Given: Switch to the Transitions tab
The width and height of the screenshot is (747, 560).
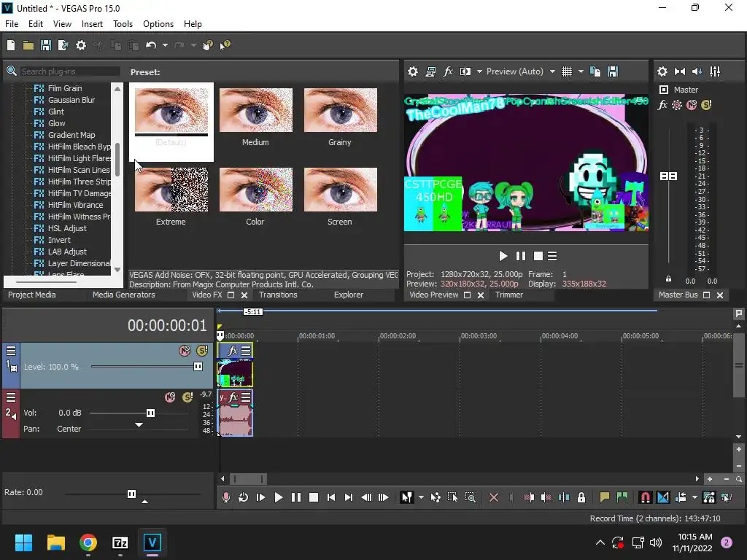Looking at the screenshot, I should 278,295.
